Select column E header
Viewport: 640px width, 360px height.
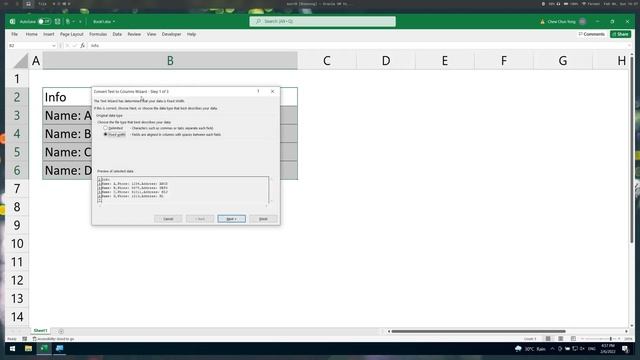pyautogui.click(x=444, y=61)
